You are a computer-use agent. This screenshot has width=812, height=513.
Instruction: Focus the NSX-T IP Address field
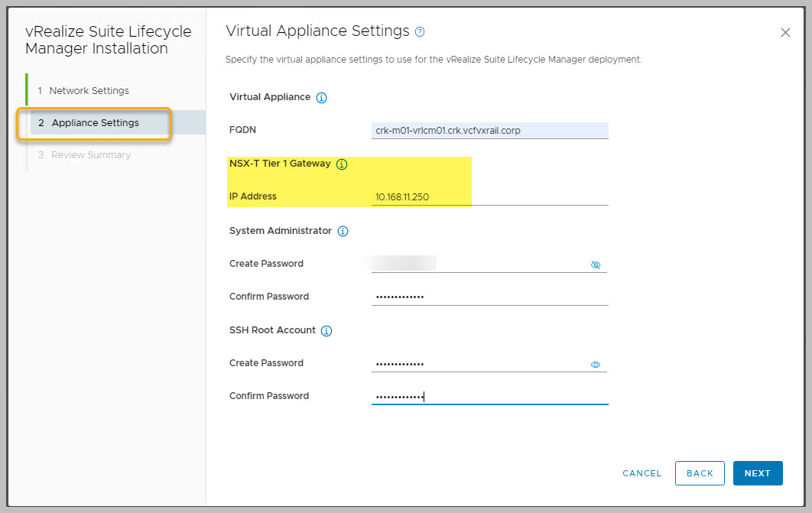[489, 197]
